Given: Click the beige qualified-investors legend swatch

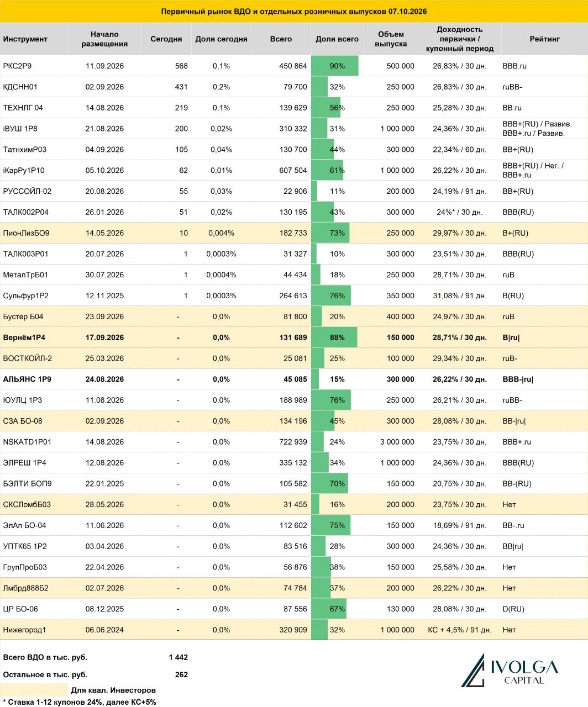Looking at the screenshot, I should (x=34, y=690).
